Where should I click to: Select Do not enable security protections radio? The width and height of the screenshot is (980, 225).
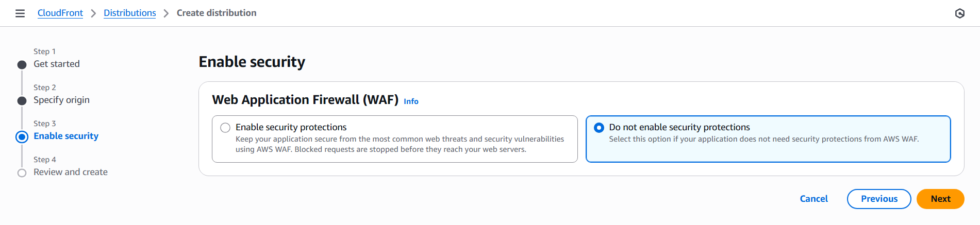[x=599, y=128]
